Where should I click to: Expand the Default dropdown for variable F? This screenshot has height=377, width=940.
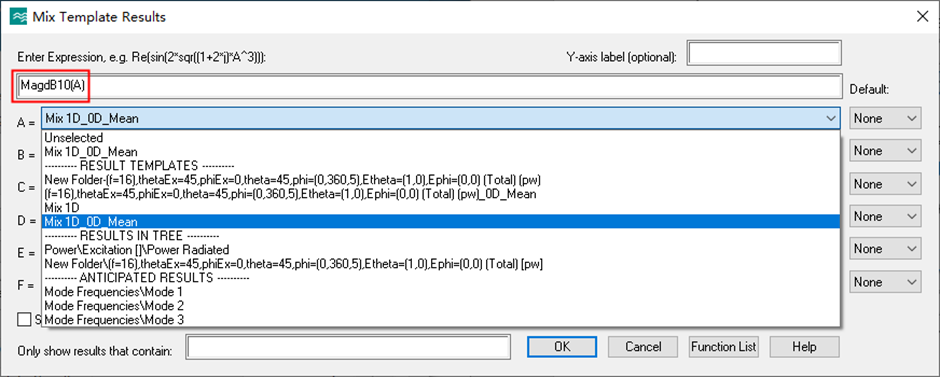(885, 282)
